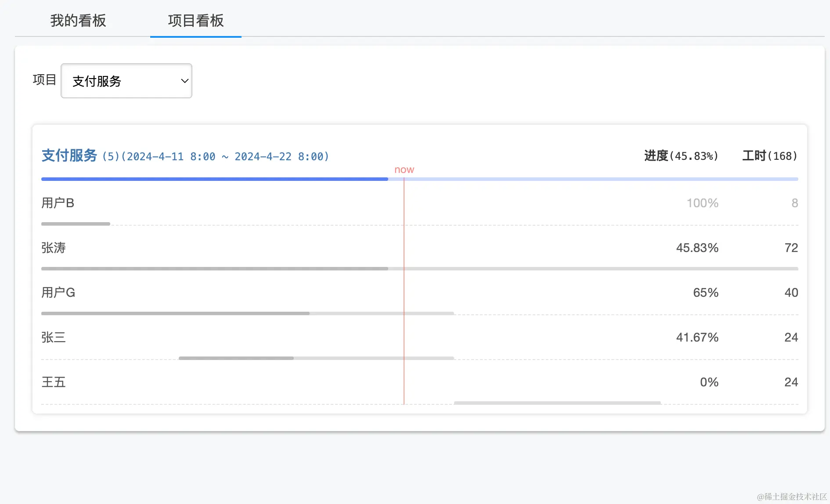Click the 工时(168) header

770,156
